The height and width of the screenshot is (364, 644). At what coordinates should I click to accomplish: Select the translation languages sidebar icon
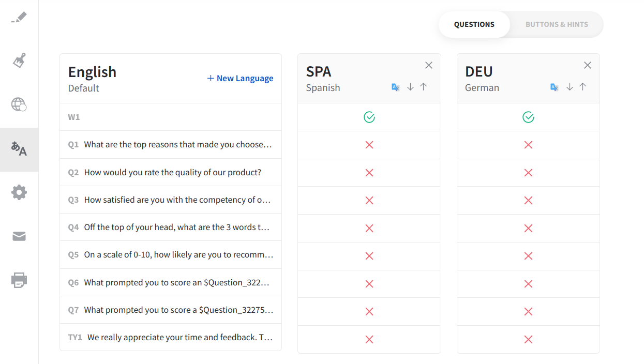[x=19, y=149]
